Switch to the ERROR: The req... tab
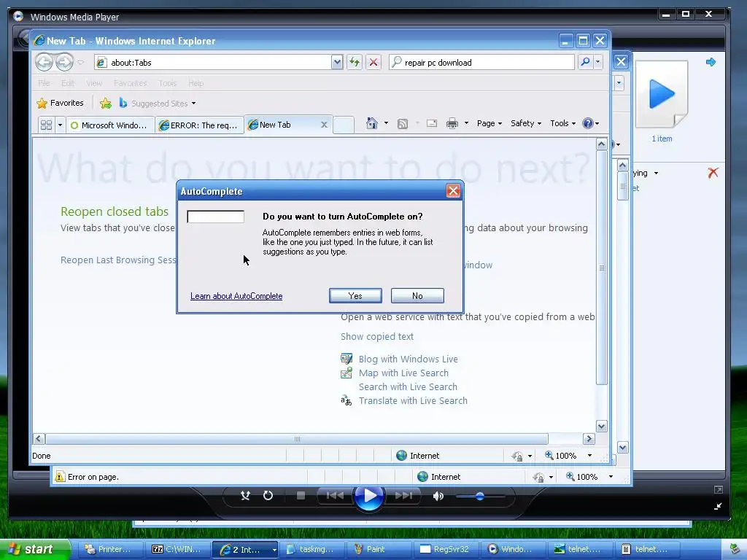 pos(199,125)
